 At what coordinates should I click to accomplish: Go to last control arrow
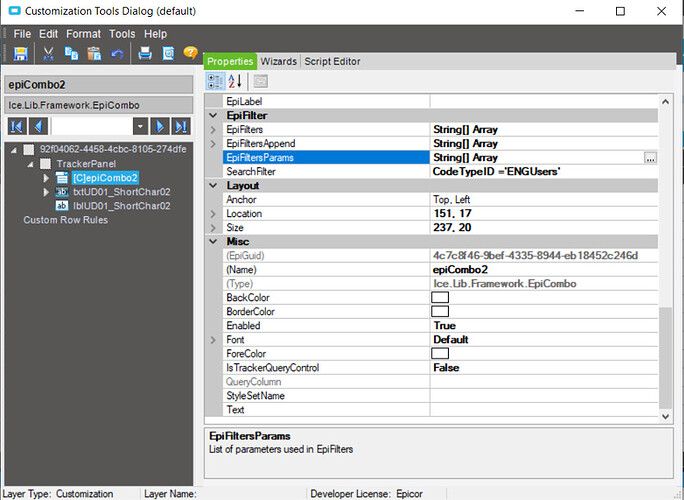click(181, 127)
